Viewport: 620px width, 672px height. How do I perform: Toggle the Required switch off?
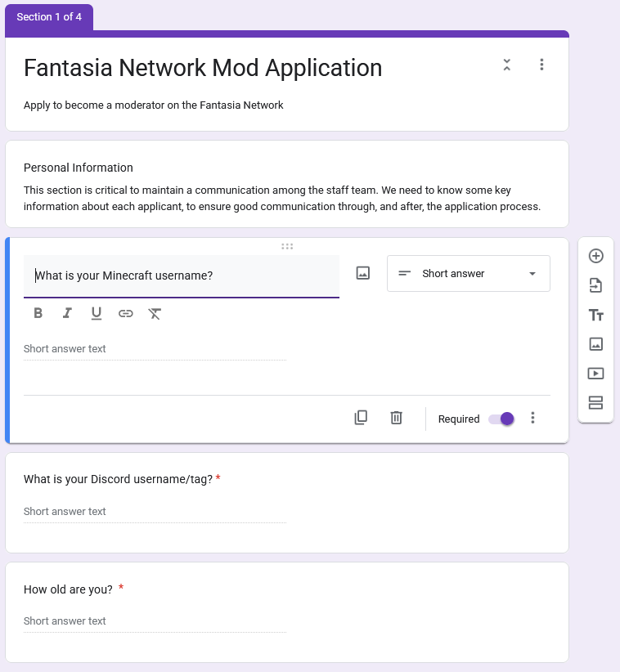(x=501, y=419)
